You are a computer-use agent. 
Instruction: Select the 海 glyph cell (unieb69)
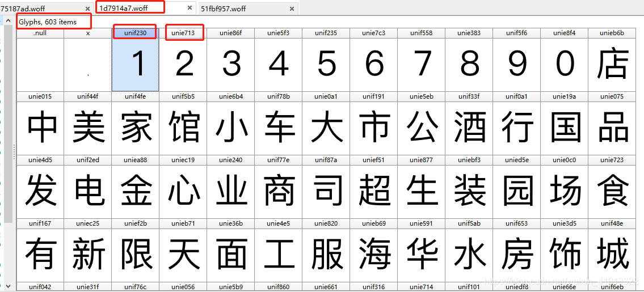click(x=373, y=251)
